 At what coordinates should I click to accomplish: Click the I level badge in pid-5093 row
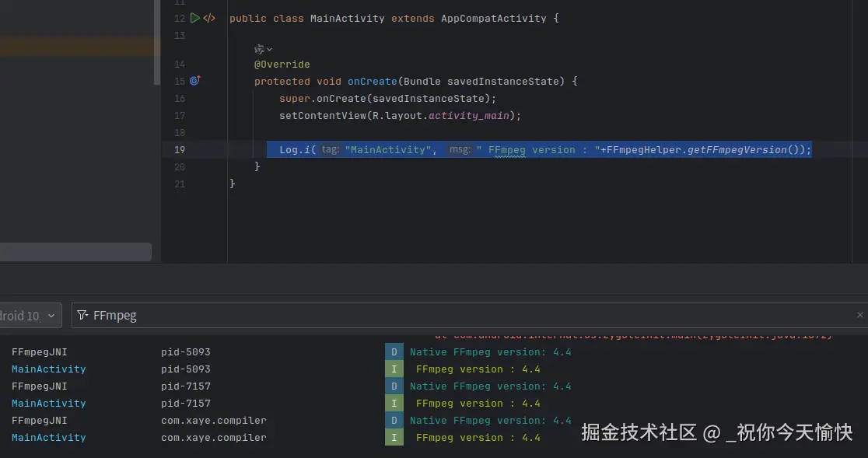(x=394, y=369)
